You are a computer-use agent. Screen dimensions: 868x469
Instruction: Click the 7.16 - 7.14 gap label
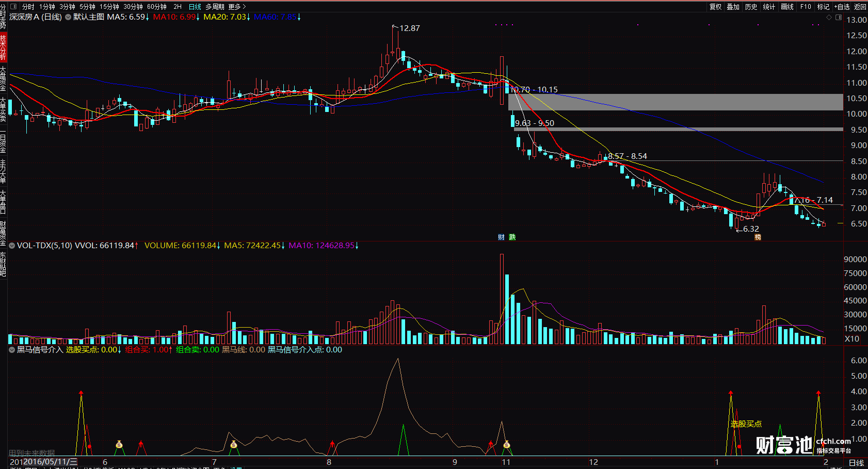coord(814,200)
